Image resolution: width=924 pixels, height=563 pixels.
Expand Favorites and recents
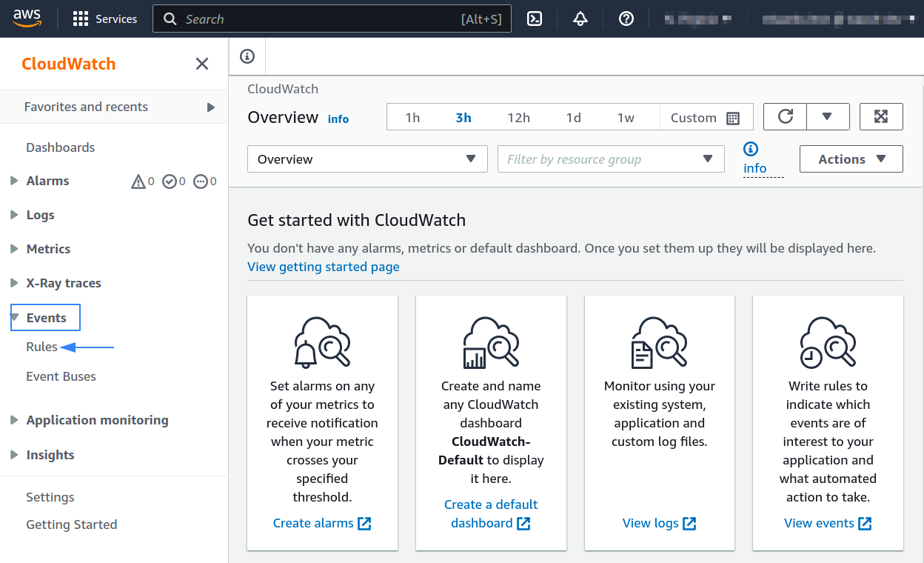coord(114,107)
